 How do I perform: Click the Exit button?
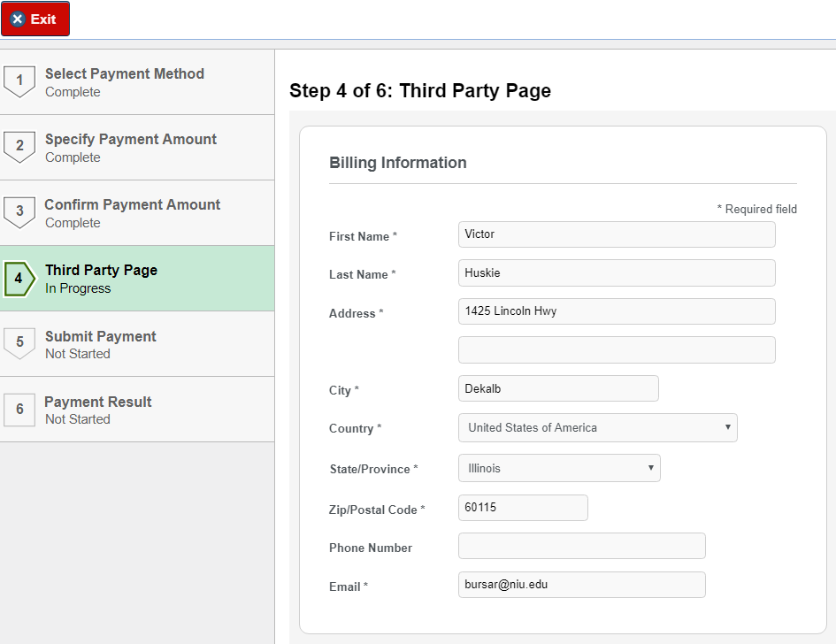(x=35, y=19)
